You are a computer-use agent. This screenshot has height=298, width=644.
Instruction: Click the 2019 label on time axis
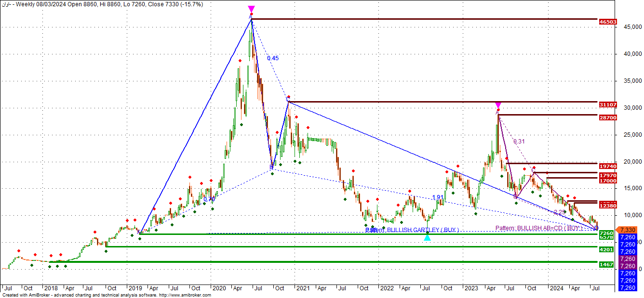click(x=134, y=288)
